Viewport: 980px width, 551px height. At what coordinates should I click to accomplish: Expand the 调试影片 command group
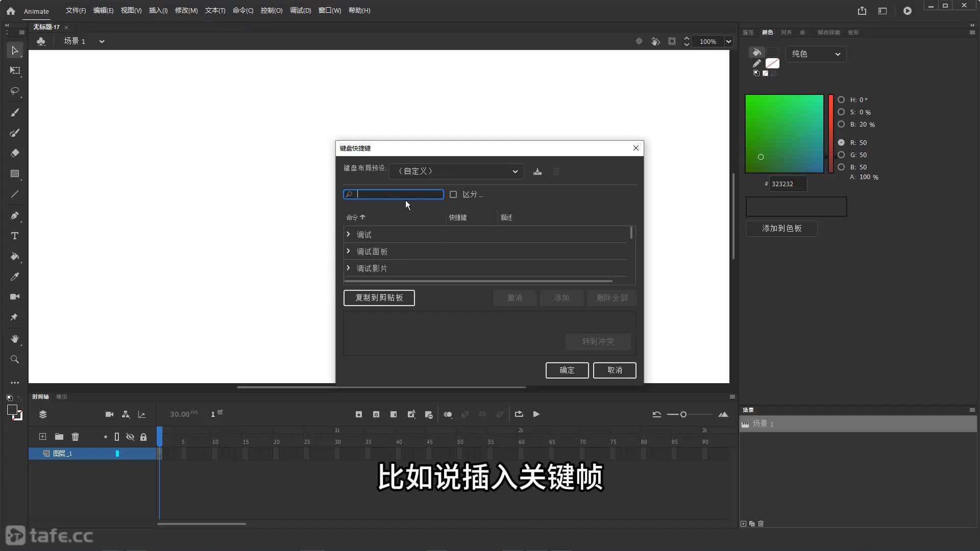point(349,268)
